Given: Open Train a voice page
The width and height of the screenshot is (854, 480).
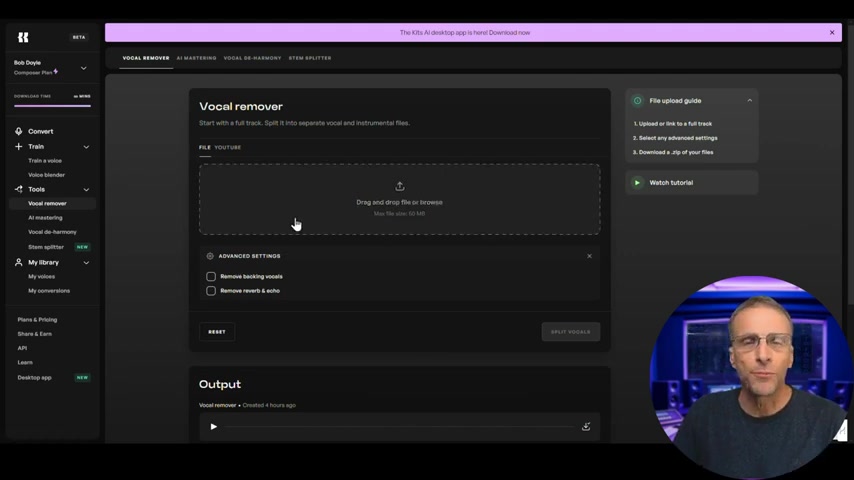Looking at the screenshot, I should (x=45, y=161).
